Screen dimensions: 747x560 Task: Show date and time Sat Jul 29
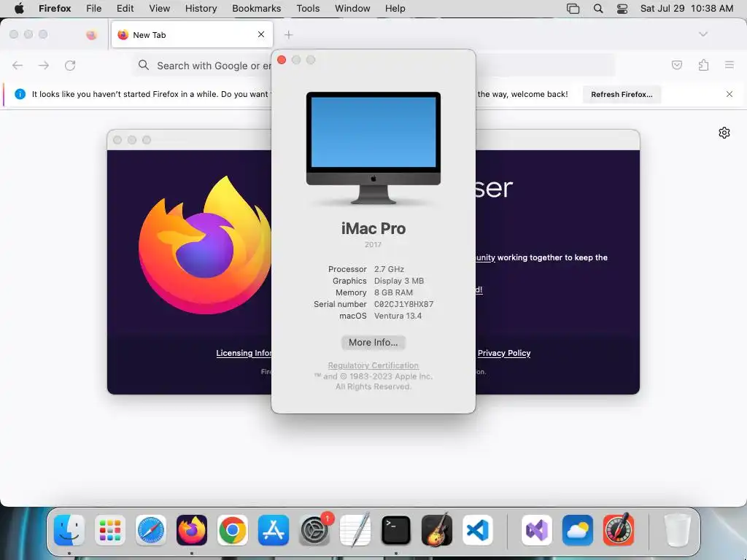coord(686,8)
